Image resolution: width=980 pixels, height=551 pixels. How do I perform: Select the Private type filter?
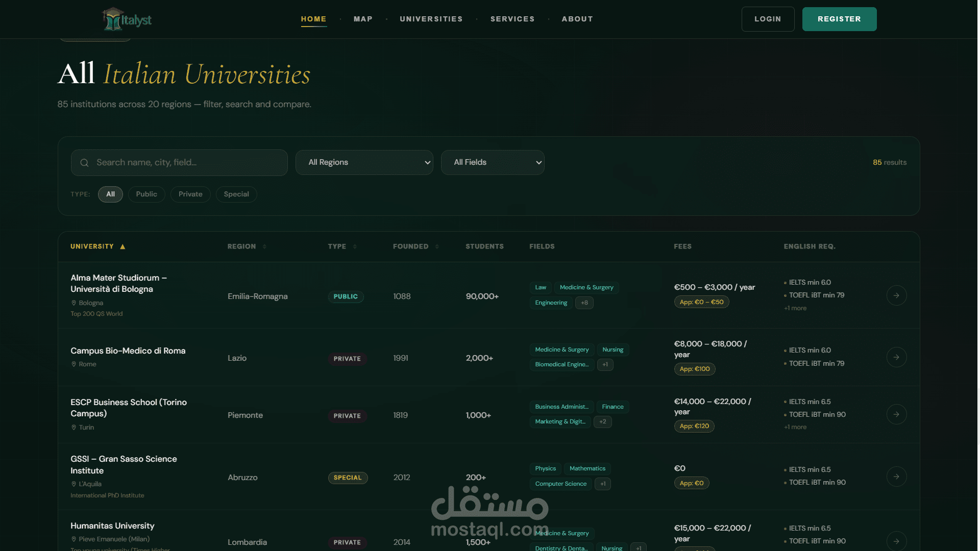tap(190, 194)
